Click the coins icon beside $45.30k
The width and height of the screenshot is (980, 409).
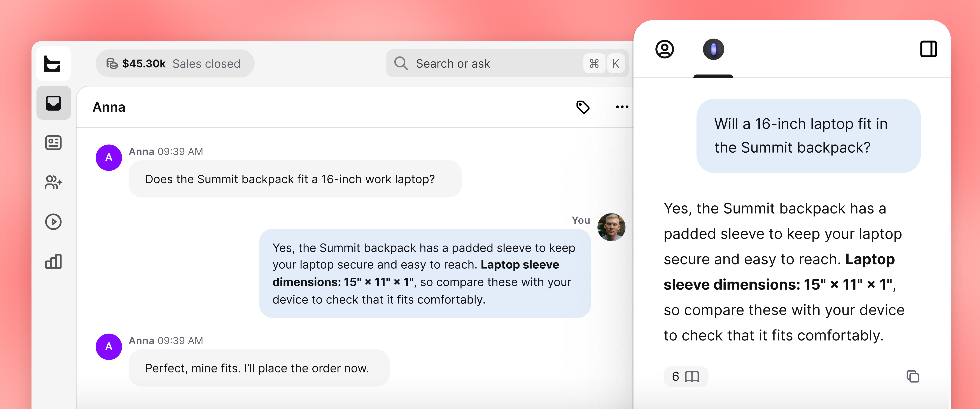tap(112, 63)
